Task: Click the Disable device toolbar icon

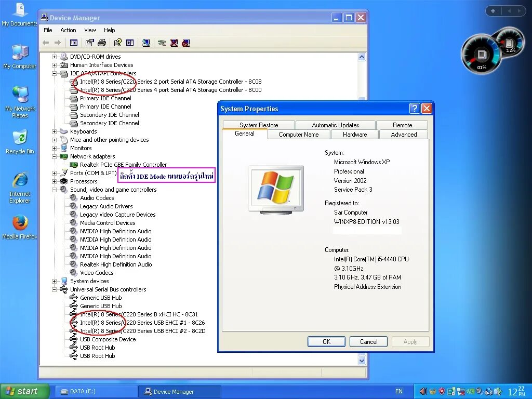Action: point(186,43)
